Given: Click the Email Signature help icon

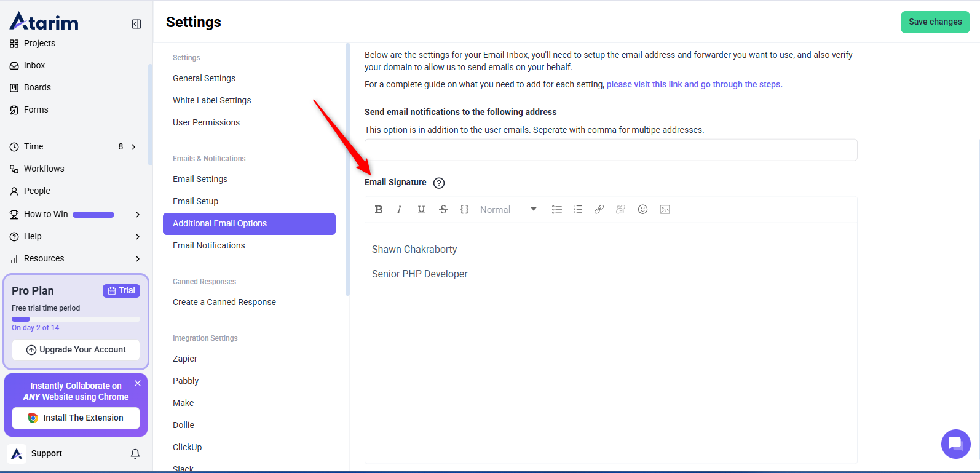Looking at the screenshot, I should (x=439, y=183).
